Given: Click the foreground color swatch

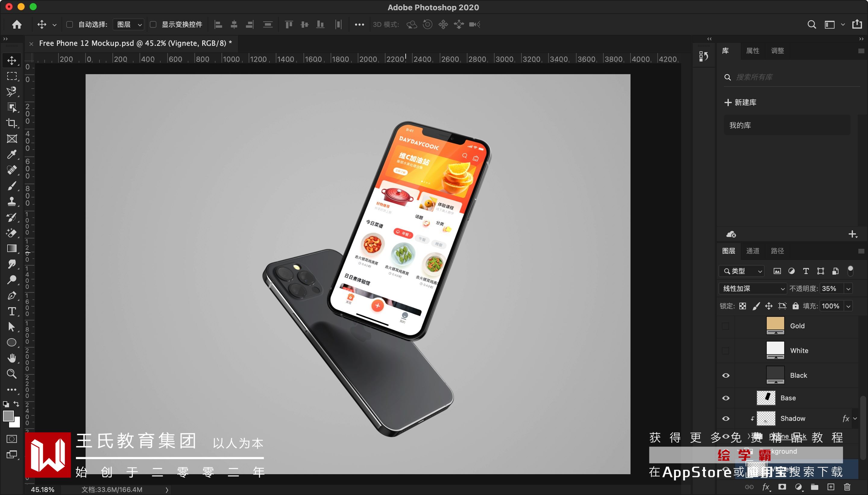Looking at the screenshot, I should click(x=8, y=416).
